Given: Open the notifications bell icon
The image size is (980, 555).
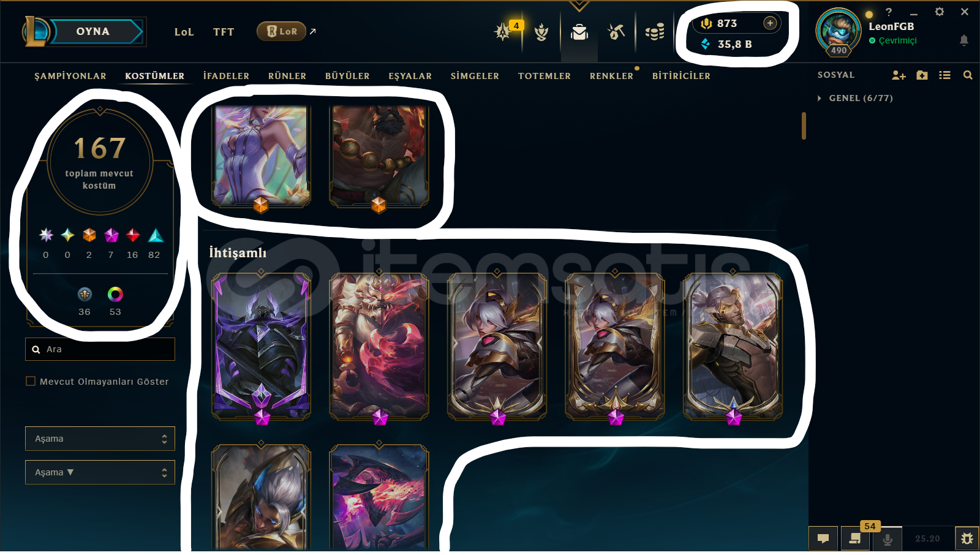Looking at the screenshot, I should pyautogui.click(x=963, y=40).
